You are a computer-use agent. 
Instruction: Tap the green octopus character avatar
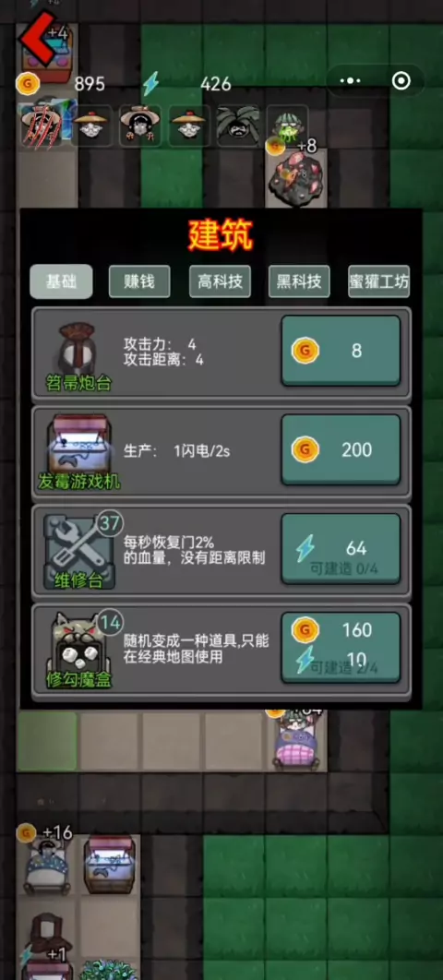coord(287,125)
